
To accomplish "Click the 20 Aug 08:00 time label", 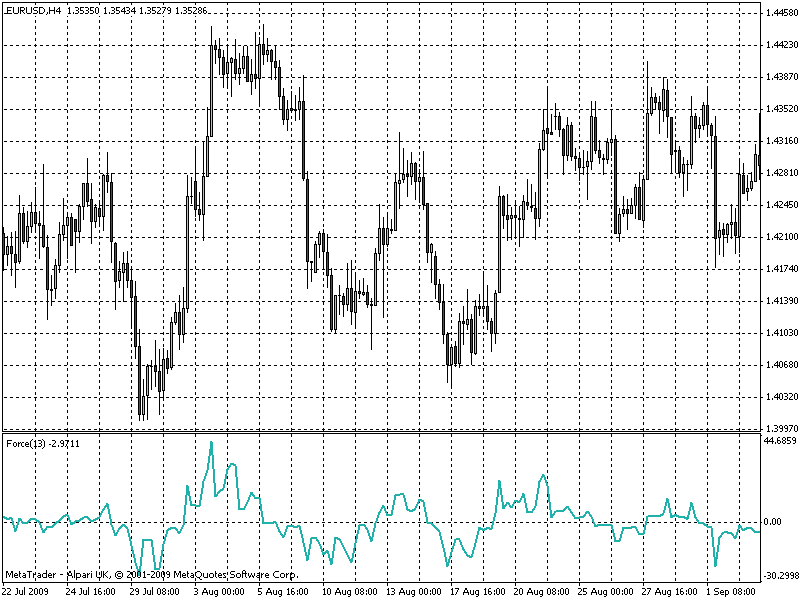I will [542, 592].
